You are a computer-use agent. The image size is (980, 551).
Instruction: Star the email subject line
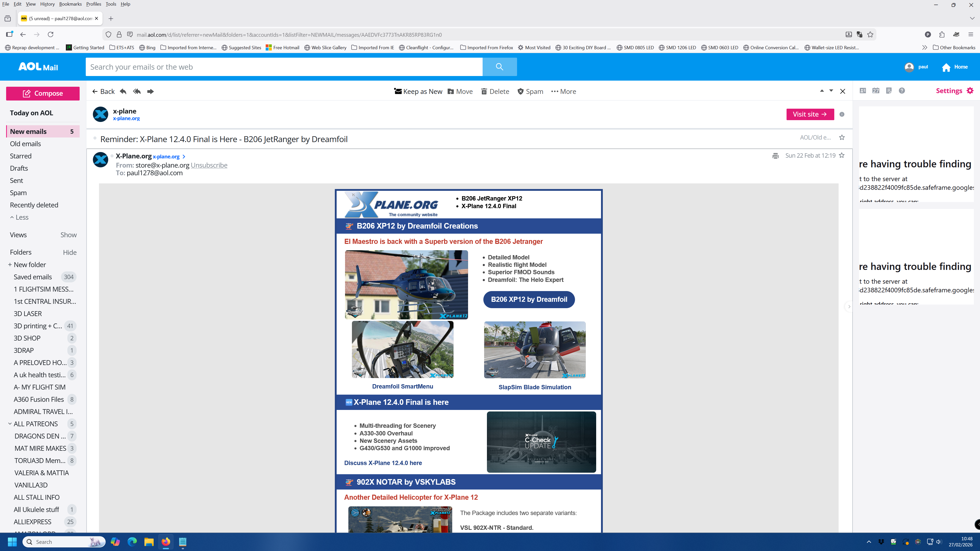(842, 137)
